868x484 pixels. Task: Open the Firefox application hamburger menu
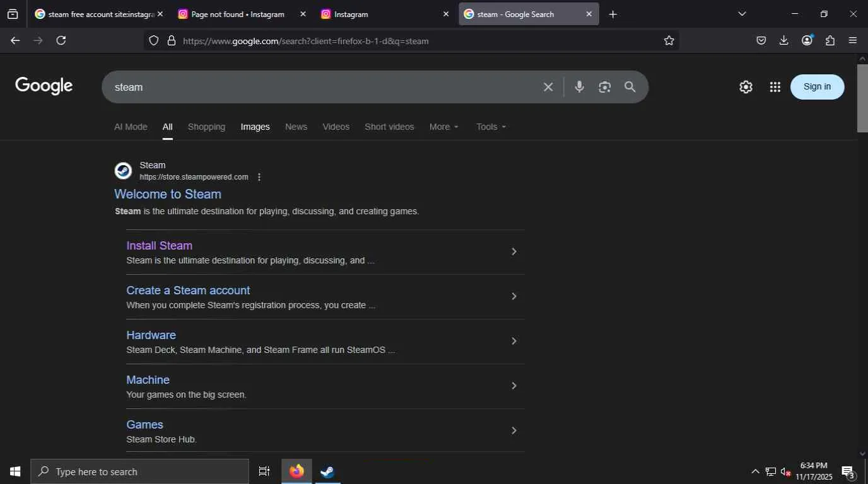point(853,40)
